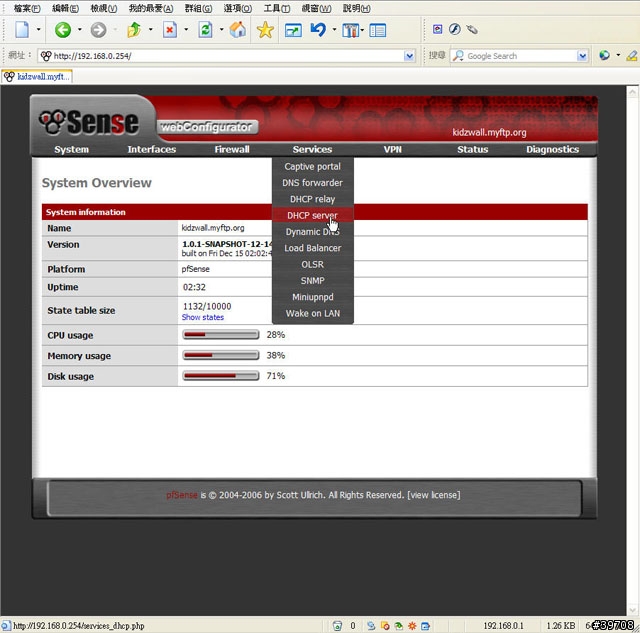The height and width of the screenshot is (633, 640).
Task: Undo closed tab with the blue curved arrow
Action: point(318,29)
